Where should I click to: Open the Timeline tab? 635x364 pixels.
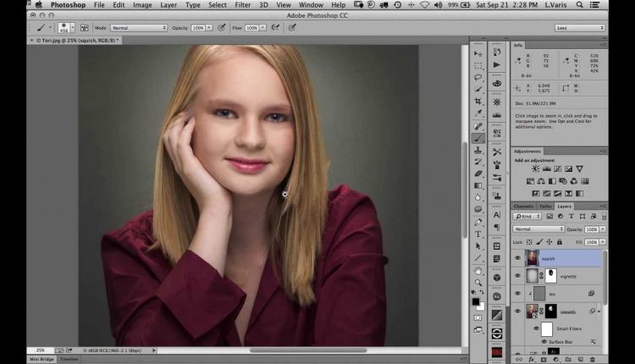[69, 359]
